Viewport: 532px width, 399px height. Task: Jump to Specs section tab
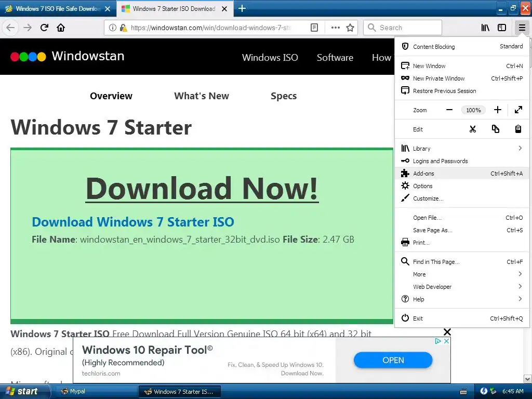284,96
